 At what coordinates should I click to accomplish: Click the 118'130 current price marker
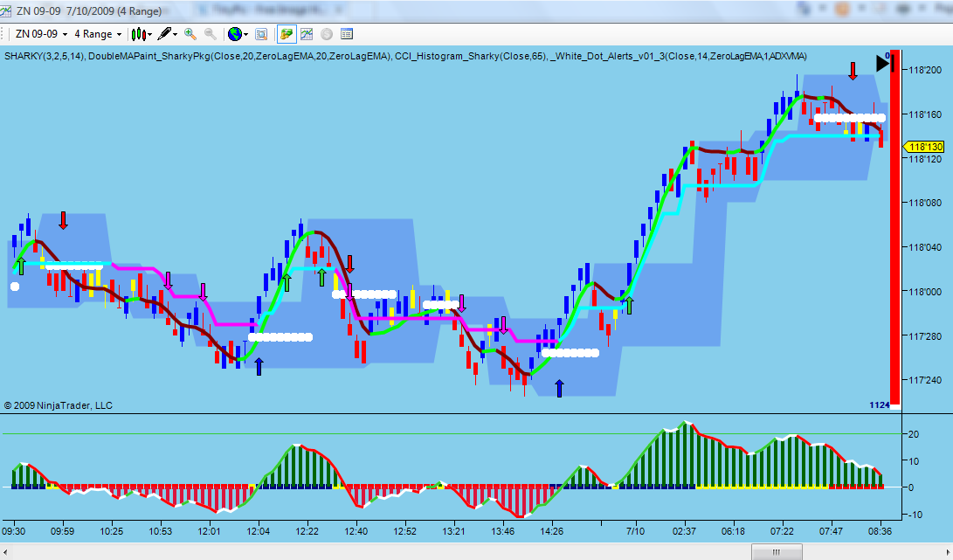(x=924, y=147)
